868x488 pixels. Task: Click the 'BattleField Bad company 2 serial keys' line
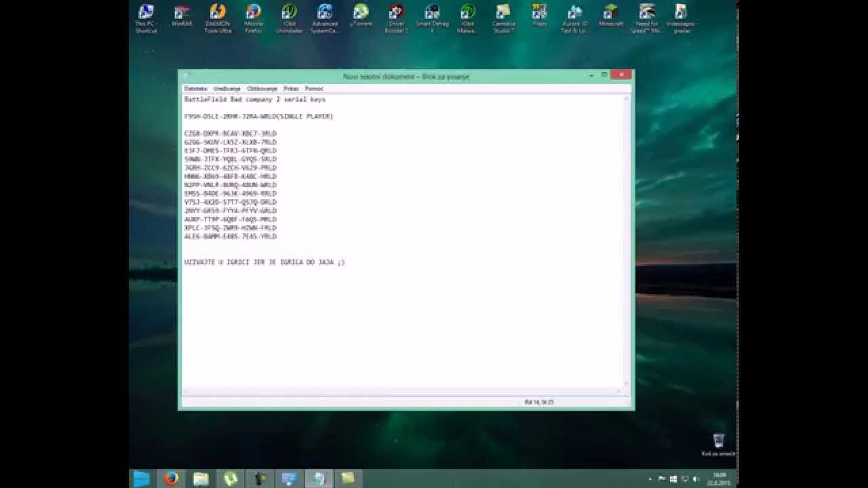click(255, 100)
